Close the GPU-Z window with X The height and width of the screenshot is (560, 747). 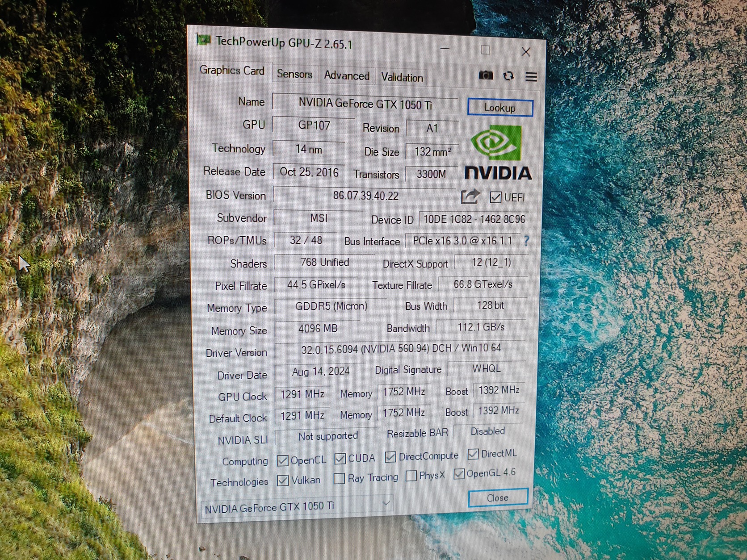click(x=526, y=52)
